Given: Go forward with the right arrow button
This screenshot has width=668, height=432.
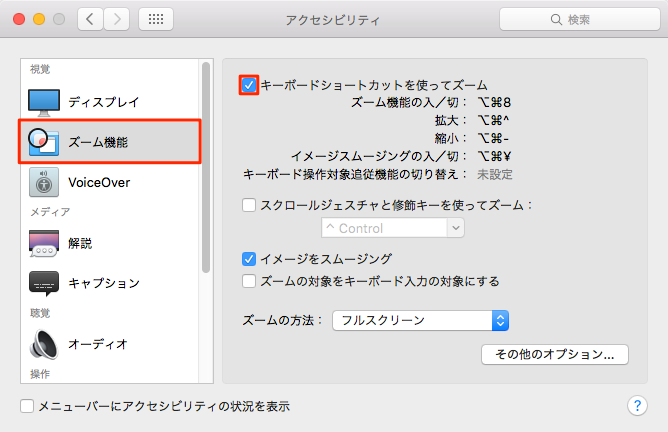Looking at the screenshot, I should point(117,19).
